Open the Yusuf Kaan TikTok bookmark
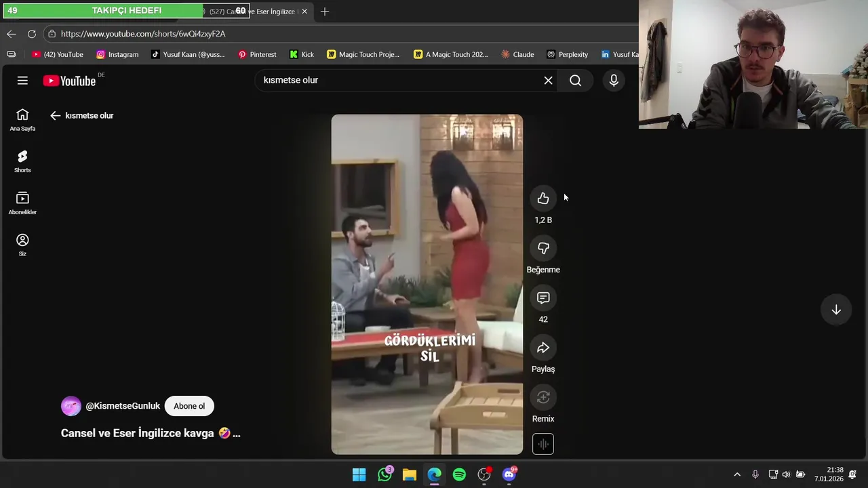This screenshot has width=868, height=488. coord(188,54)
